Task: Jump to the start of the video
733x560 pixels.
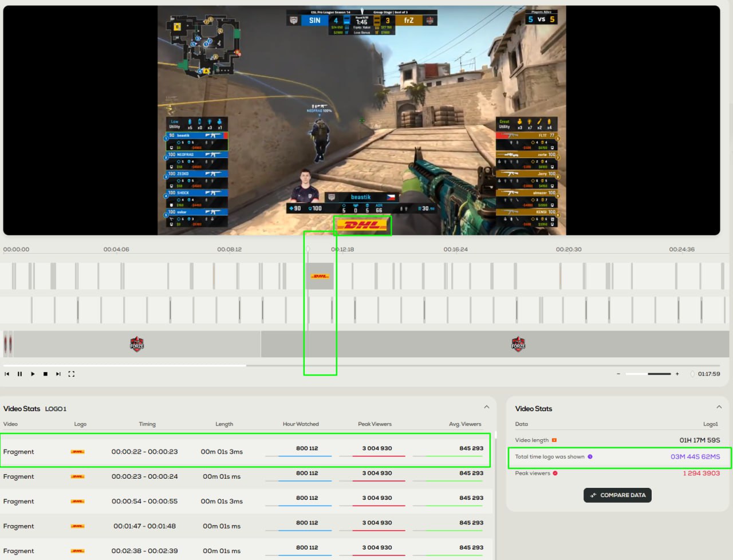Action: (x=7, y=374)
